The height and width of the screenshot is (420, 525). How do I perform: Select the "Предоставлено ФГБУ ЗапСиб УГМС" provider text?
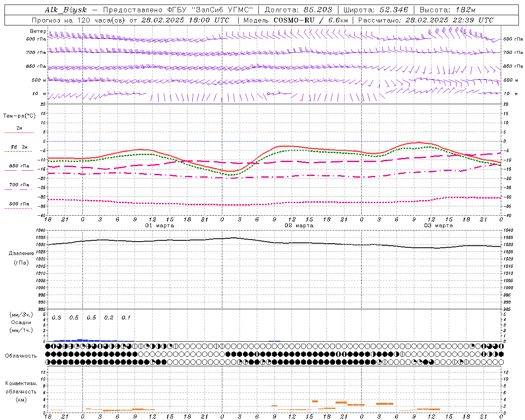click(x=178, y=10)
